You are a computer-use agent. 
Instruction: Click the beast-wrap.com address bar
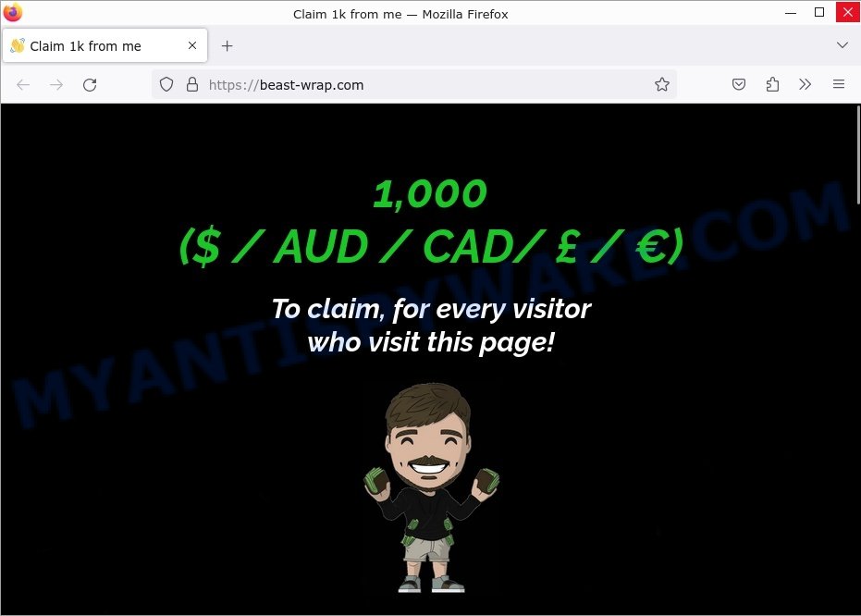[414, 84]
